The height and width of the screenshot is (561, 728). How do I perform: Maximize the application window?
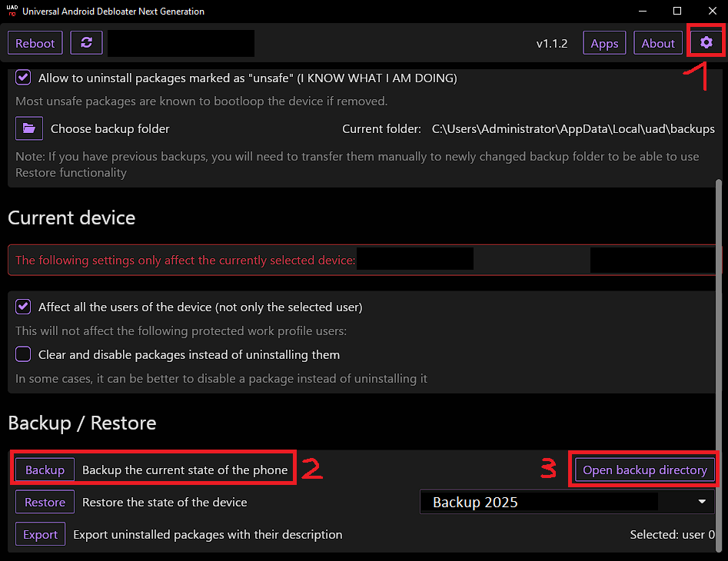click(x=676, y=12)
